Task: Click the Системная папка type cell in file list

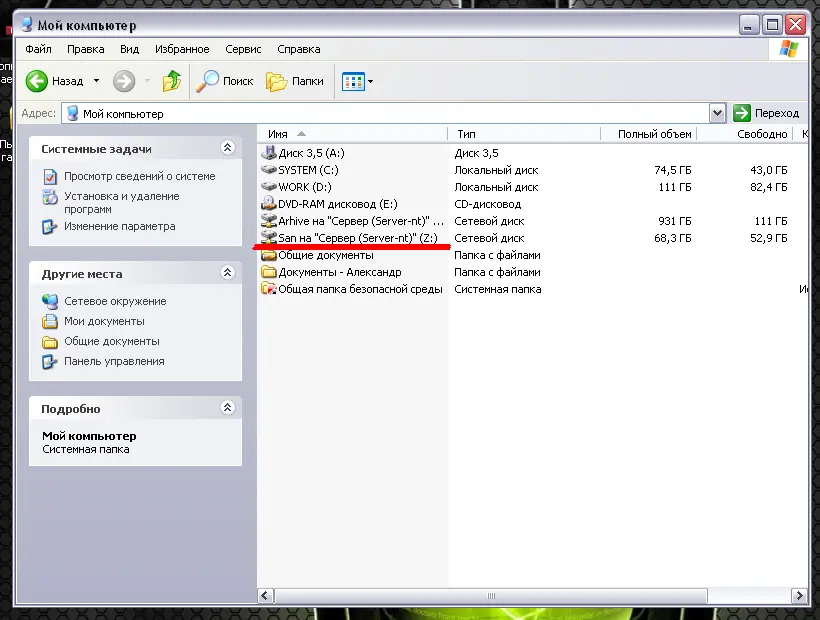Action: click(497, 289)
